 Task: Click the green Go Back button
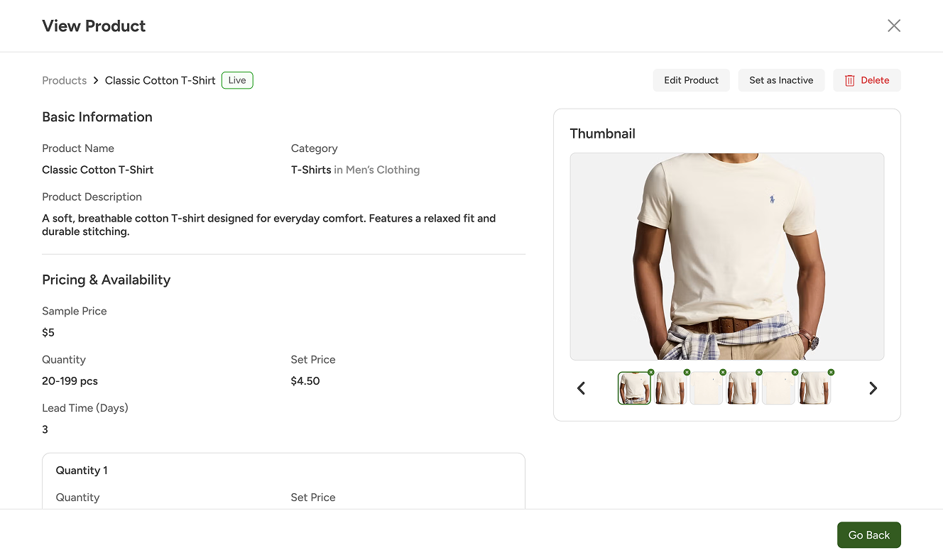(x=868, y=535)
